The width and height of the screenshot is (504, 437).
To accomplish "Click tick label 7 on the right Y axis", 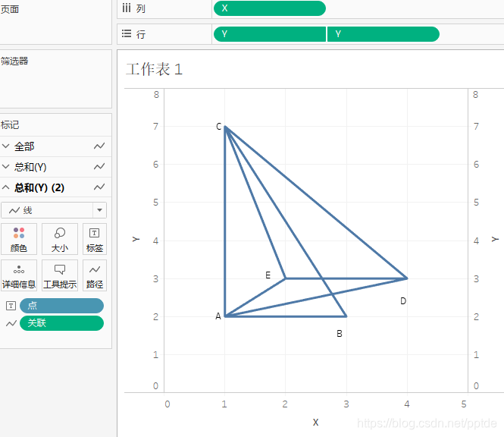I will click(x=476, y=127).
